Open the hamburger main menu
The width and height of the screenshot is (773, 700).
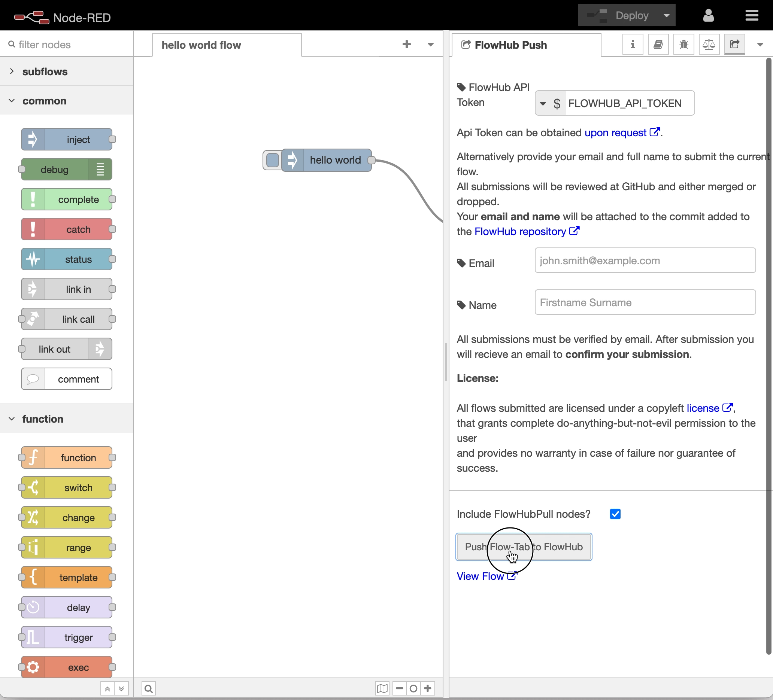752,15
